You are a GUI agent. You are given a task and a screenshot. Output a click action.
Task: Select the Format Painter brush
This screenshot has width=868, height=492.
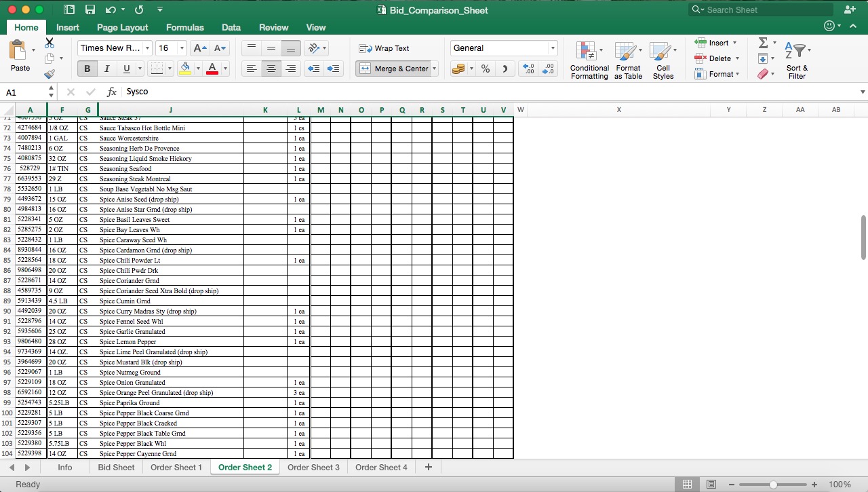pyautogui.click(x=50, y=74)
